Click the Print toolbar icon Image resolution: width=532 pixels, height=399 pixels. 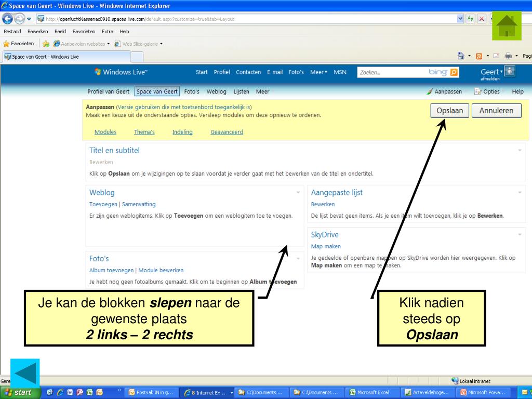508,56
